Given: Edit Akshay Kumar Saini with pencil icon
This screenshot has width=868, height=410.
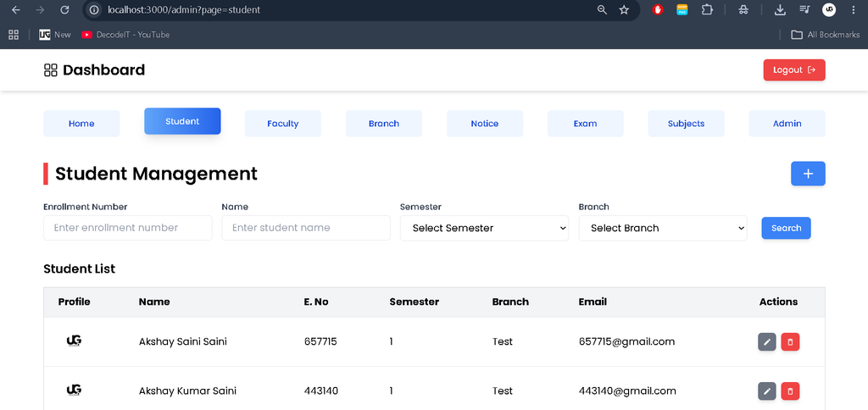Looking at the screenshot, I should tap(766, 391).
